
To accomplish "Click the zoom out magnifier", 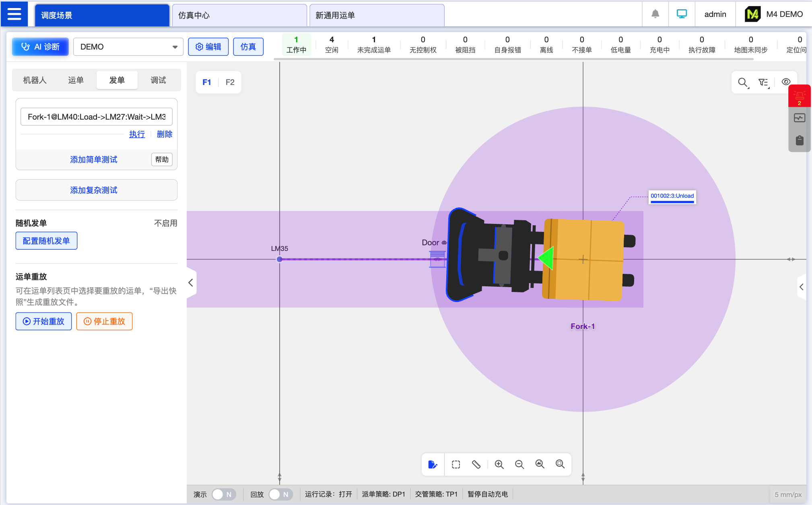I will pyautogui.click(x=519, y=464).
